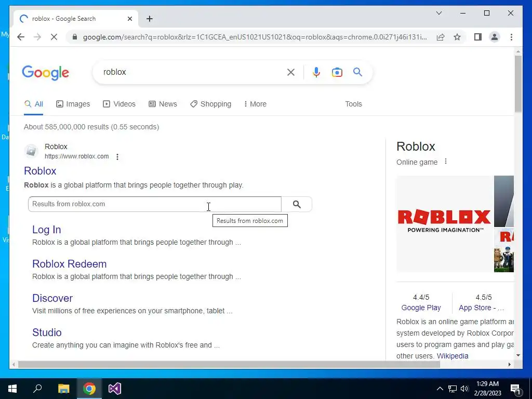Open a new tab with the plus button

(150, 19)
